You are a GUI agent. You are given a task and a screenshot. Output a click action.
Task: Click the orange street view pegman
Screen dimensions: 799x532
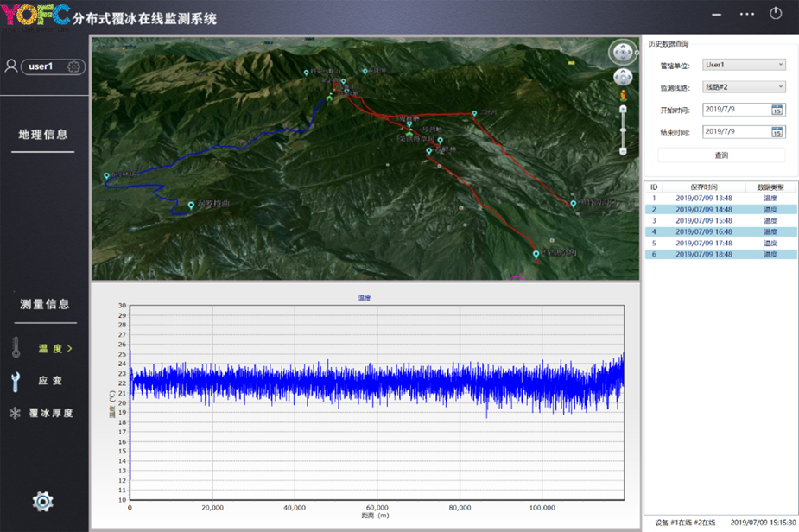tap(623, 93)
